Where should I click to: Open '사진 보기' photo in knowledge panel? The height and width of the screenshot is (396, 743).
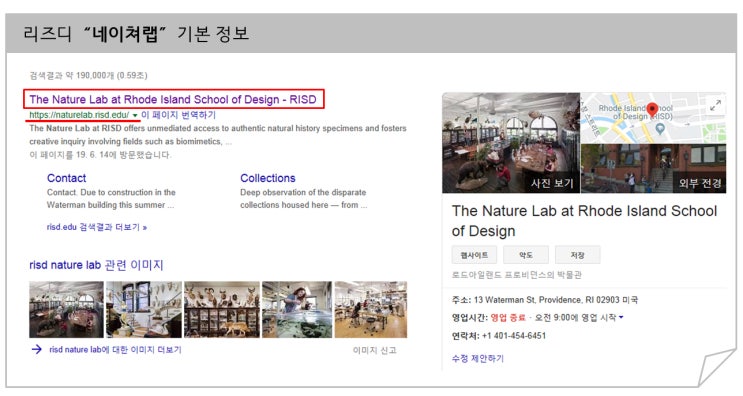pyautogui.click(x=511, y=143)
